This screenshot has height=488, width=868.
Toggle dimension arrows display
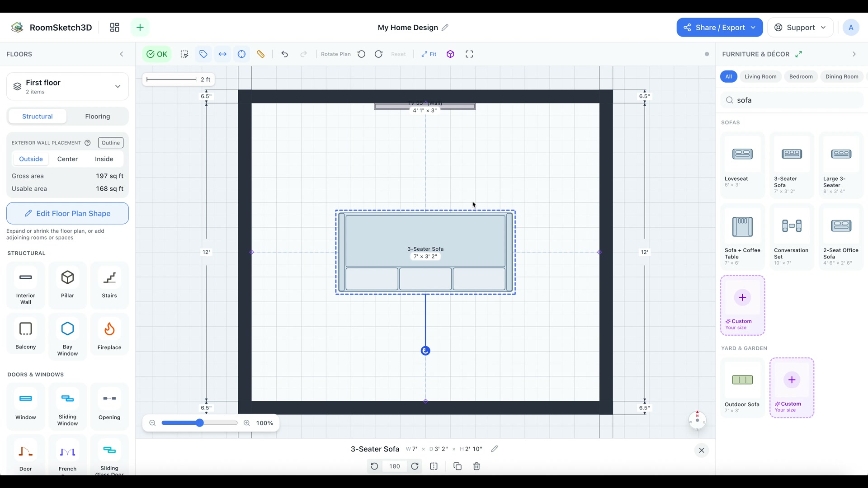pyautogui.click(x=222, y=54)
